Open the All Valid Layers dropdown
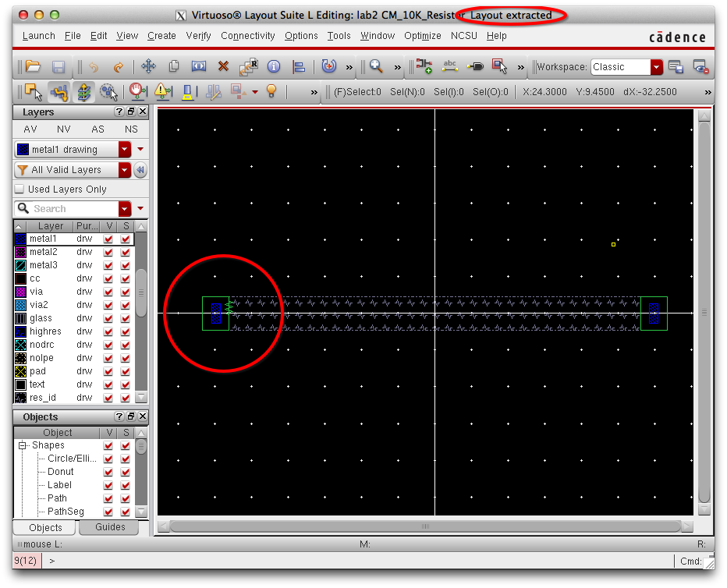 [x=125, y=170]
